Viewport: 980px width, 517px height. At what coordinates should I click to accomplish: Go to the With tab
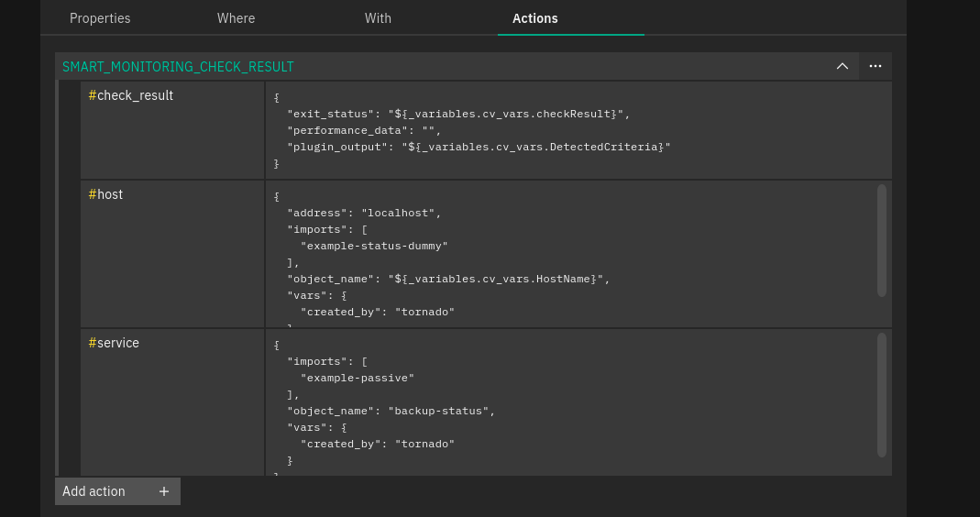click(x=378, y=18)
